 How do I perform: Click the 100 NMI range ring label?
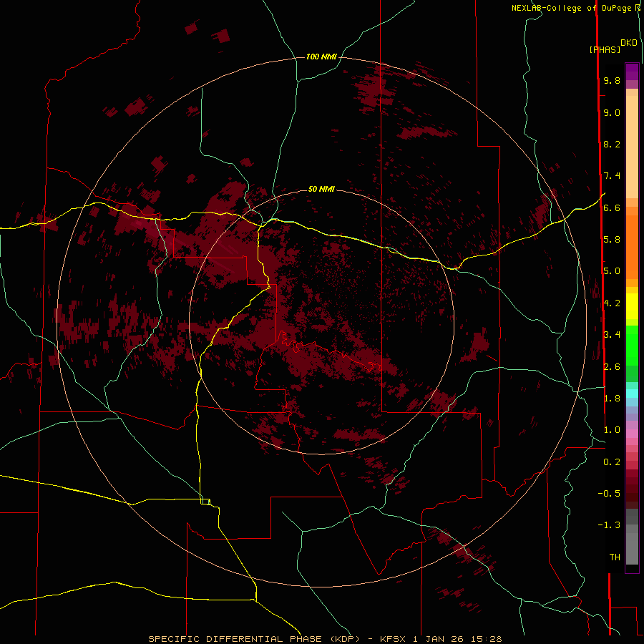point(321,57)
